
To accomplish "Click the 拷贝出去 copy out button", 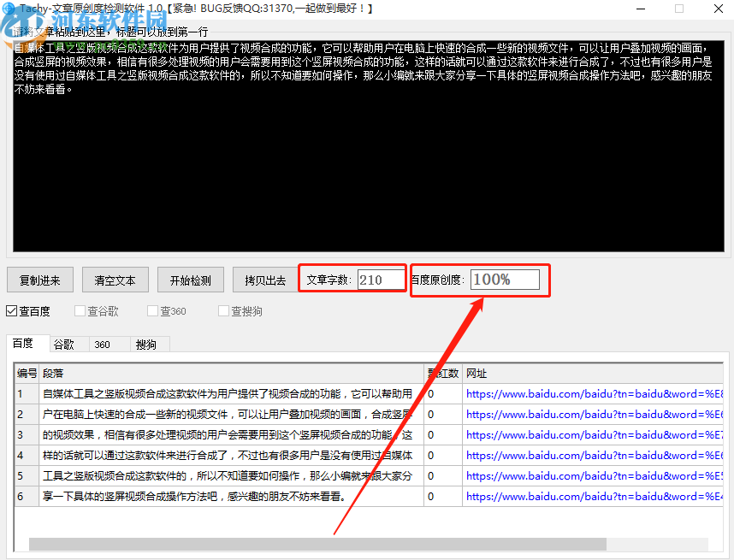I will coord(263,280).
